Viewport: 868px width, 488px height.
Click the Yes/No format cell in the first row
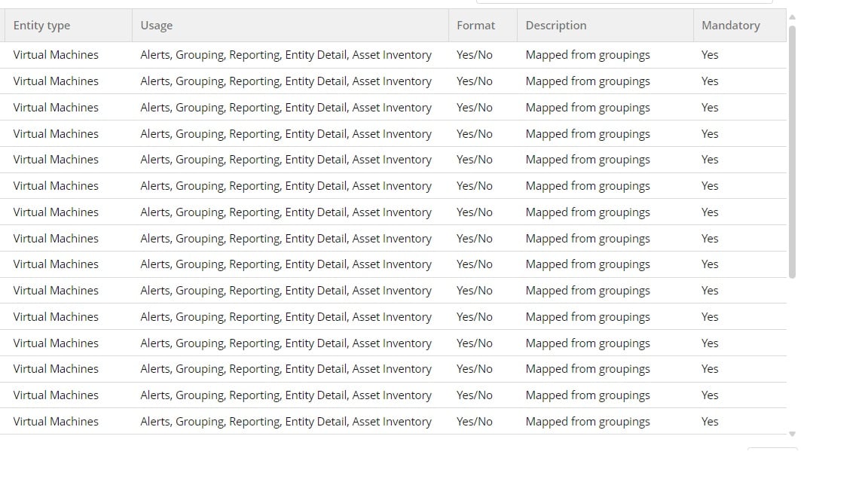475,55
